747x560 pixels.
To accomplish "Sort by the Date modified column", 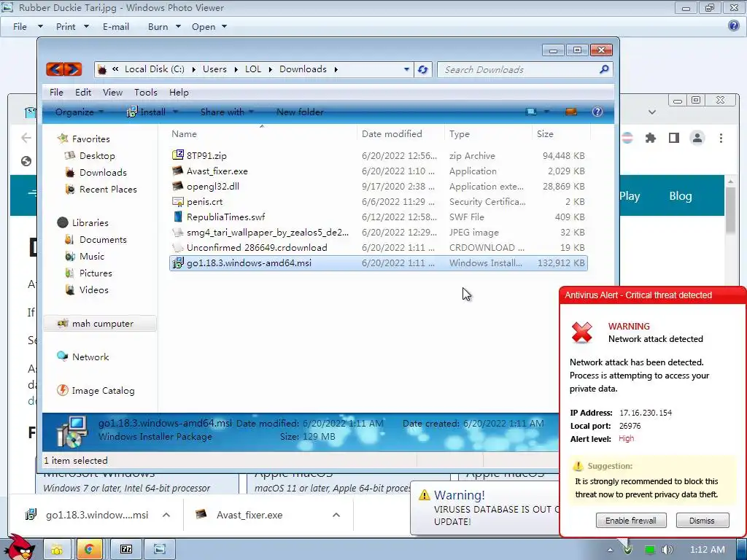I will coord(392,134).
